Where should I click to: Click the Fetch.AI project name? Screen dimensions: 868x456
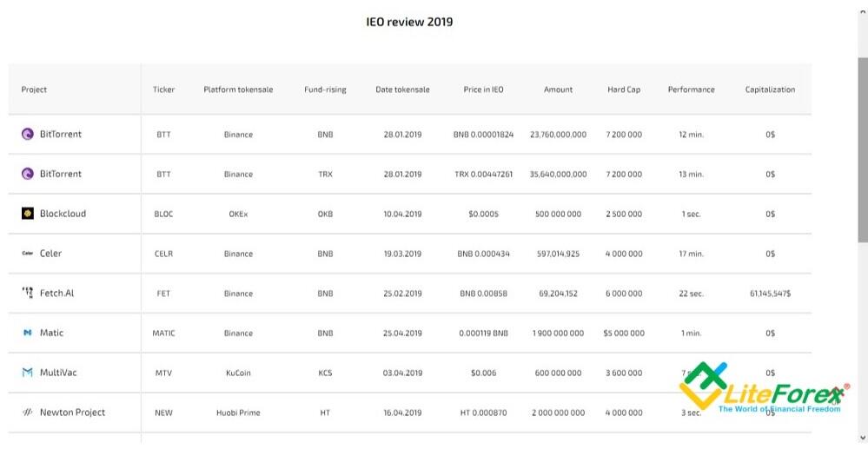coord(57,293)
